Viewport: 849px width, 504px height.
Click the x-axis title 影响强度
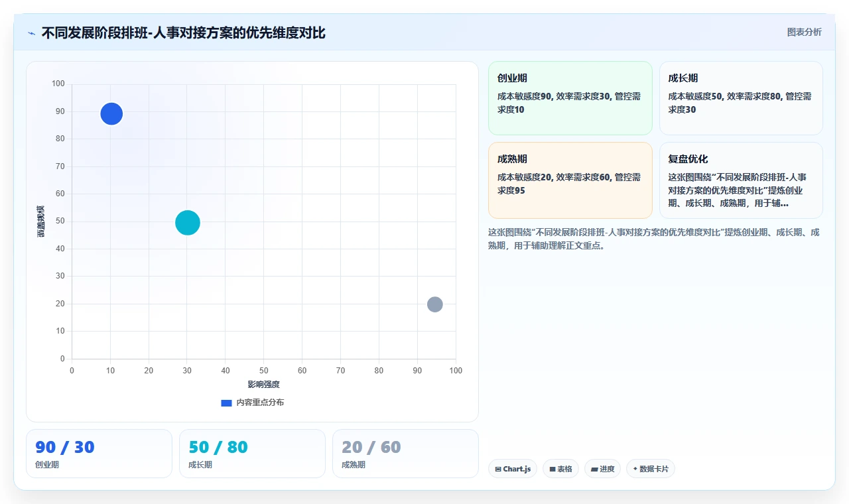point(263,385)
